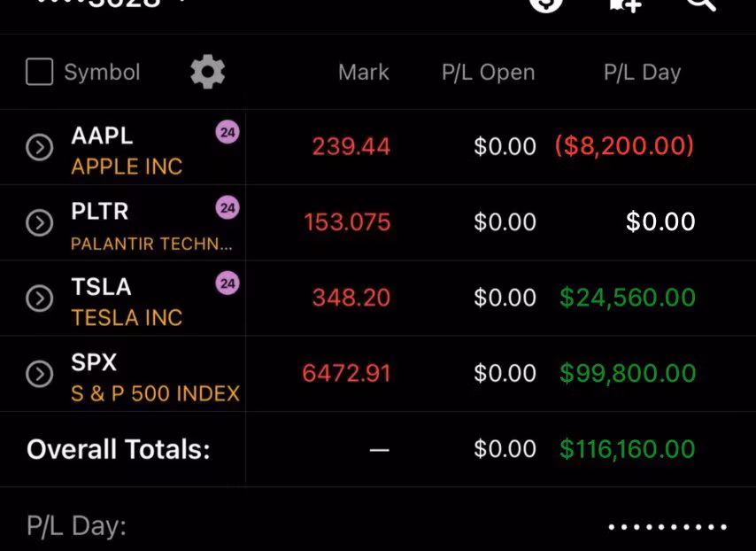Tap the search magnifier icon
The width and height of the screenshot is (756, 551).
point(700,4)
